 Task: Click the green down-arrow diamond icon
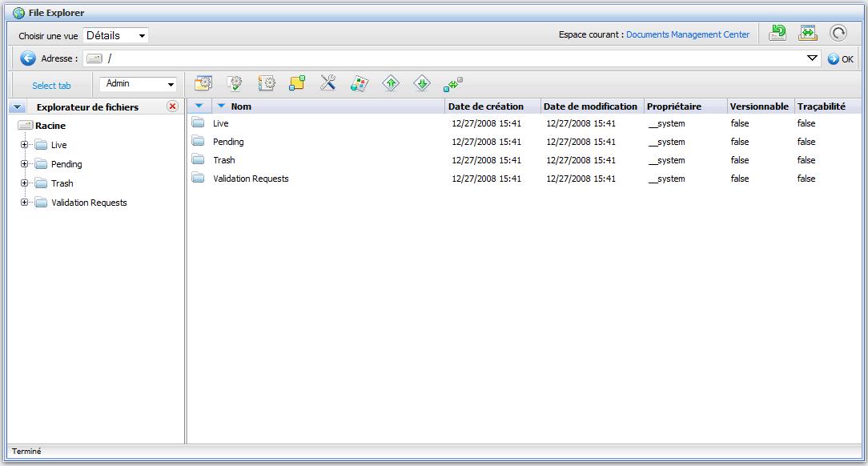click(x=422, y=83)
